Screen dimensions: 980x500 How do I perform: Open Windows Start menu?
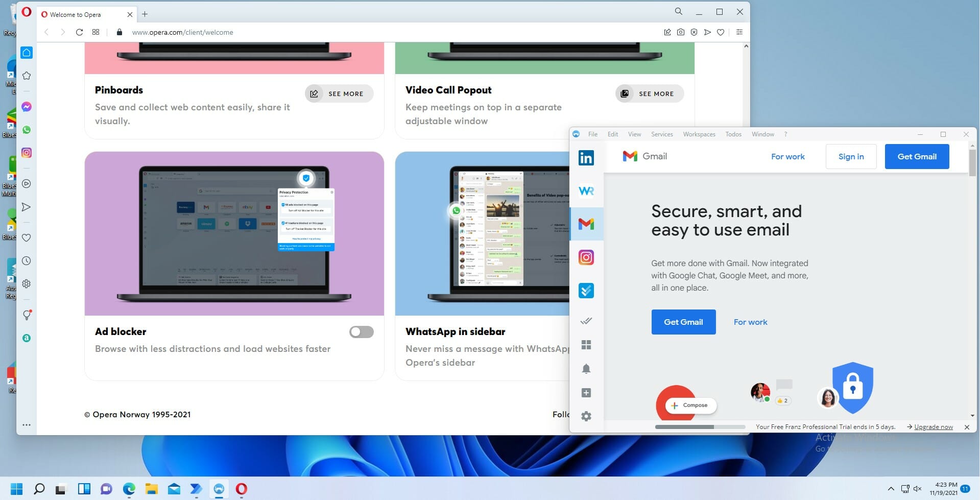(x=16, y=489)
